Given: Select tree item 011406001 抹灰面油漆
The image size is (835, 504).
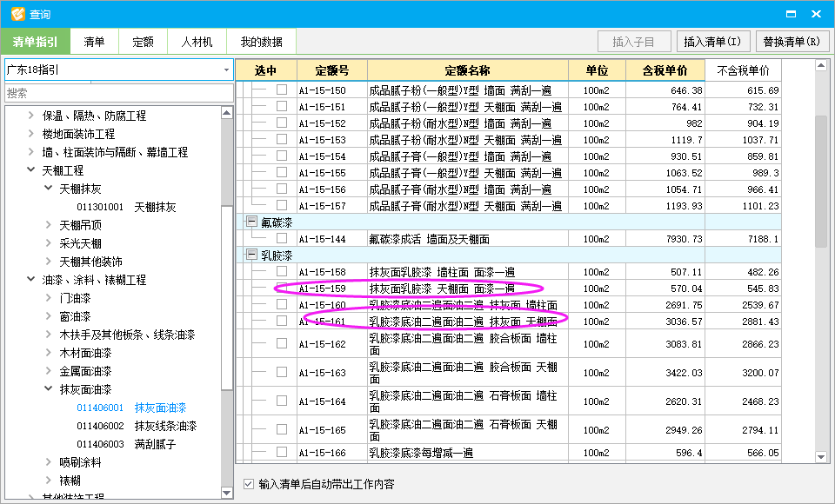Looking at the screenshot, I should tap(131, 408).
